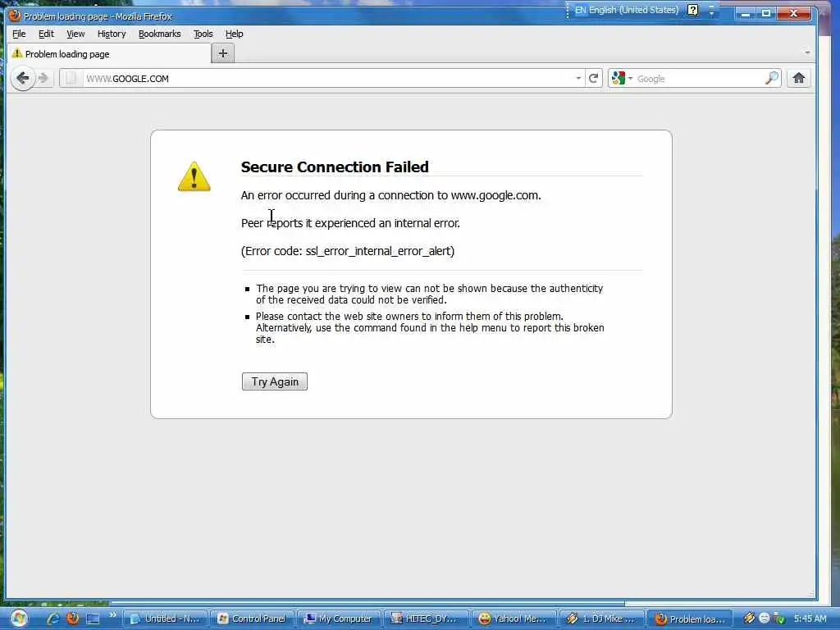
Task: Open the Windows Start orb
Action: click(19, 619)
